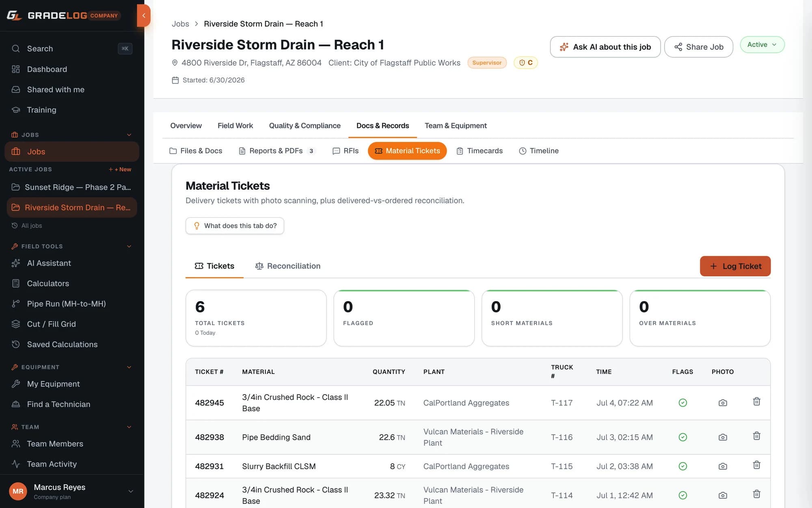812x508 pixels.
Task: Open My Equipment
Action: [x=72, y=384]
